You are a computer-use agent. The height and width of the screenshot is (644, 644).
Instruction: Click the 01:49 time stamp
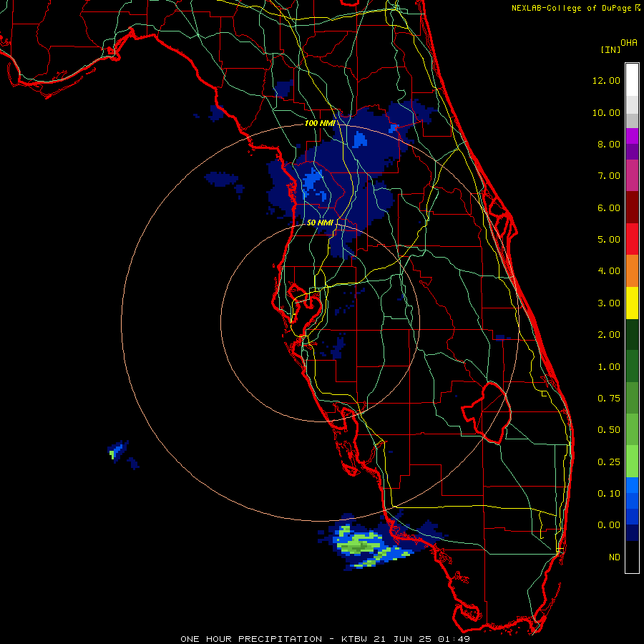454,639
